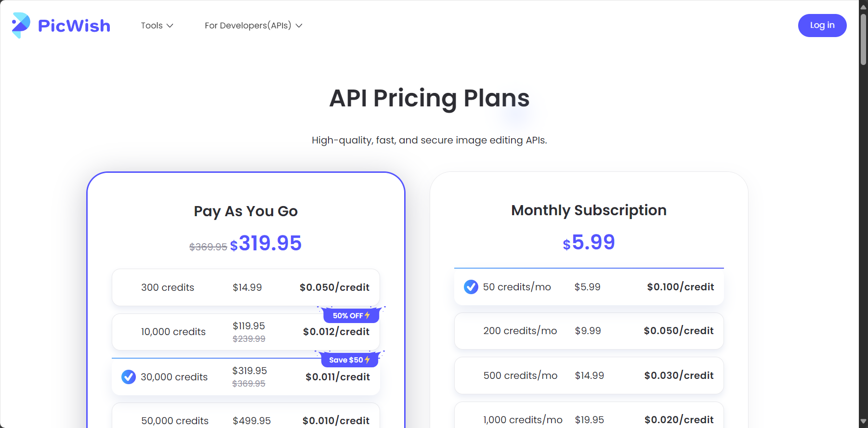
Task: Click the page vertical scrollbar thumb
Action: click(x=863, y=39)
